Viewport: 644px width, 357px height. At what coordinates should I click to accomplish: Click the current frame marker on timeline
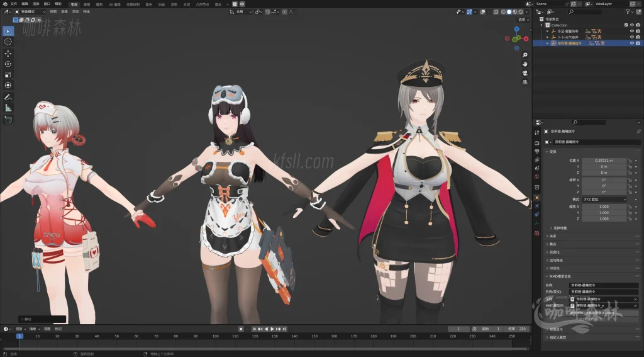[19, 336]
